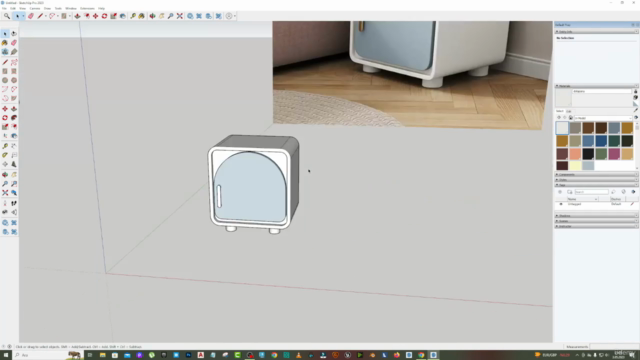Pick Protractor tool in left tool set
Screen dimensions: 640x360
[x=5, y=155]
